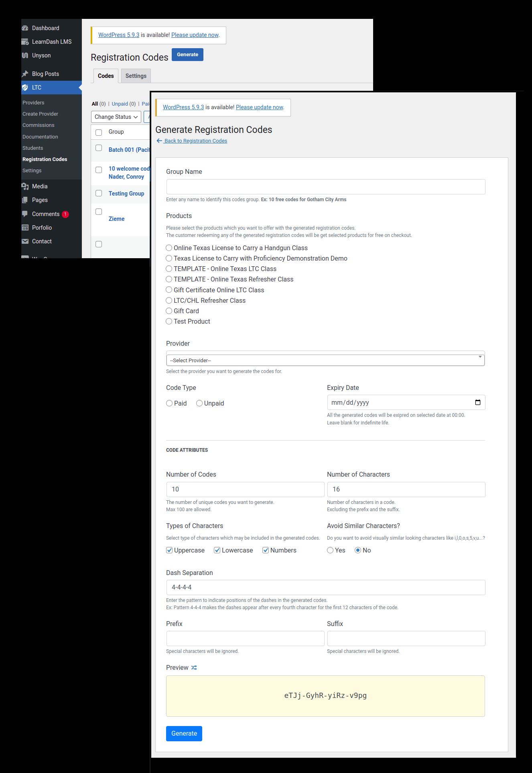This screenshot has width=532, height=773.
Task: Select the Gift Card product radio
Action: (x=169, y=311)
